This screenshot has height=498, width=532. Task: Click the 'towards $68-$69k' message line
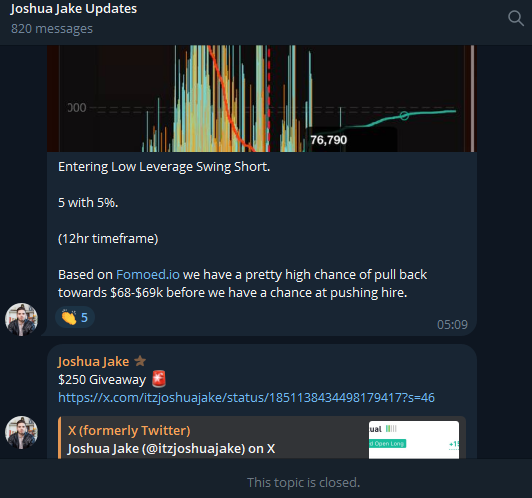tap(233, 292)
